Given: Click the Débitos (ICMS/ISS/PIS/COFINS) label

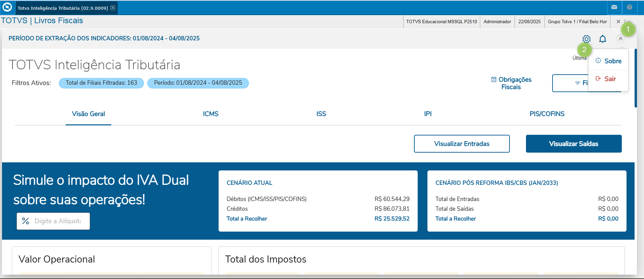Looking at the screenshot, I should tap(267, 199).
